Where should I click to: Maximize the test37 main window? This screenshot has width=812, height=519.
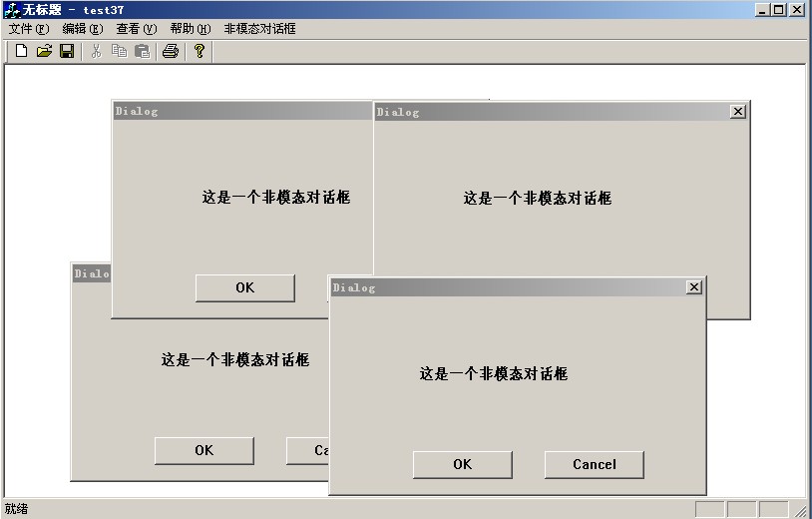778,10
